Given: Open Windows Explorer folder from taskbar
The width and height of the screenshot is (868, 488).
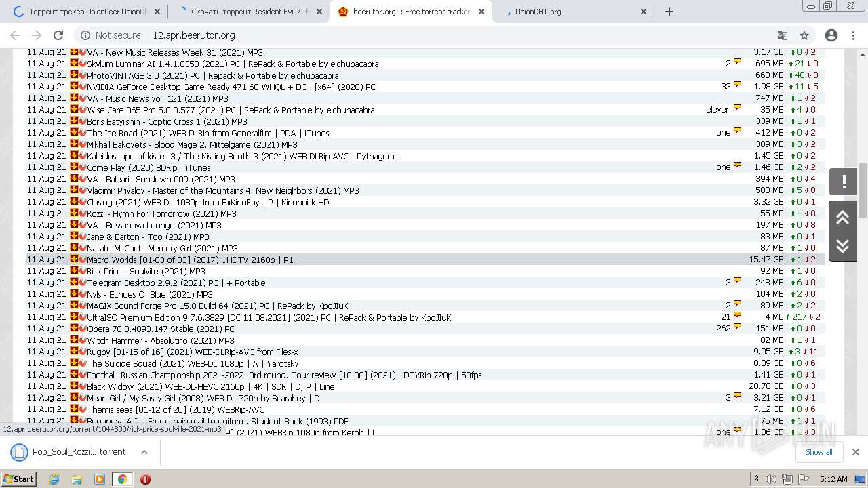Looking at the screenshot, I should tap(77, 479).
